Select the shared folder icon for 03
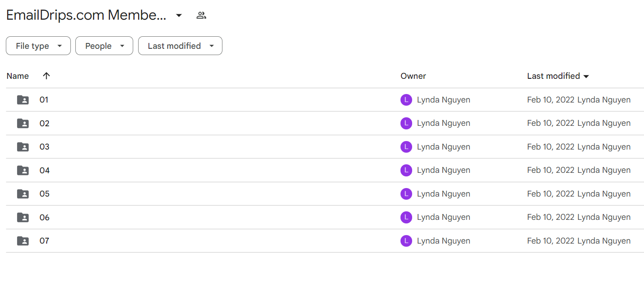The image size is (644, 300). coord(23,147)
